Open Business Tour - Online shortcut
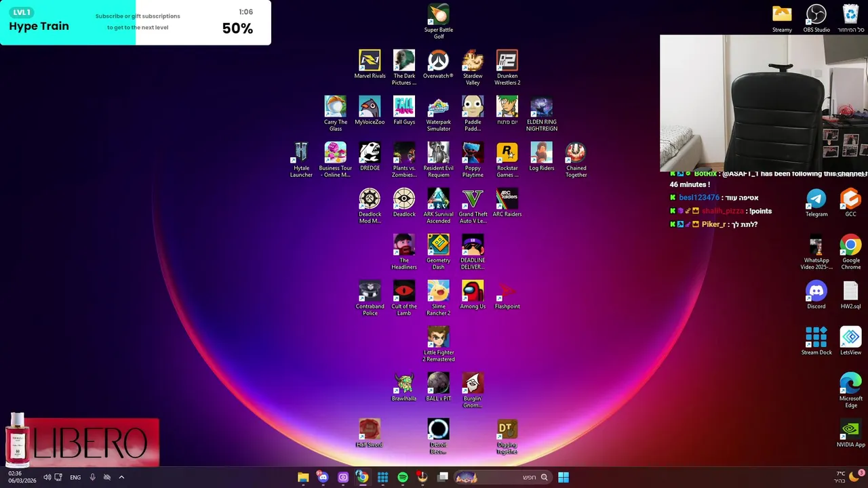The height and width of the screenshot is (488, 868). click(336, 159)
